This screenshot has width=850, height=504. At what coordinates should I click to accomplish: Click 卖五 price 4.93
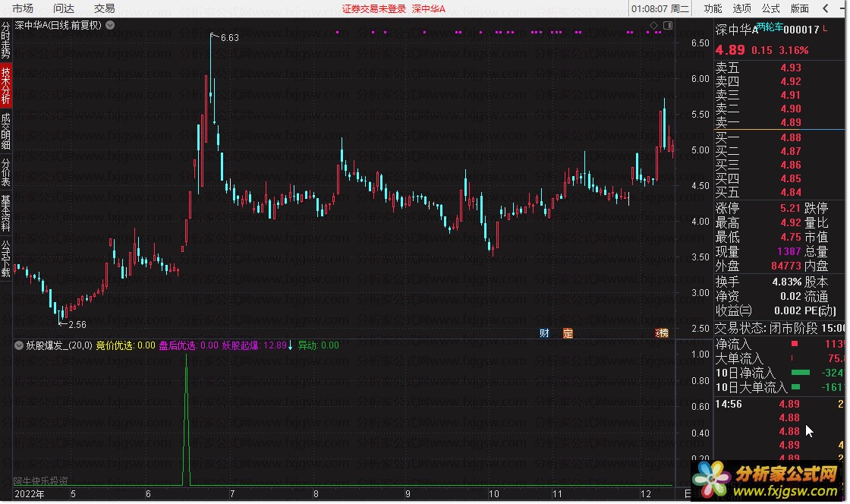click(x=790, y=68)
